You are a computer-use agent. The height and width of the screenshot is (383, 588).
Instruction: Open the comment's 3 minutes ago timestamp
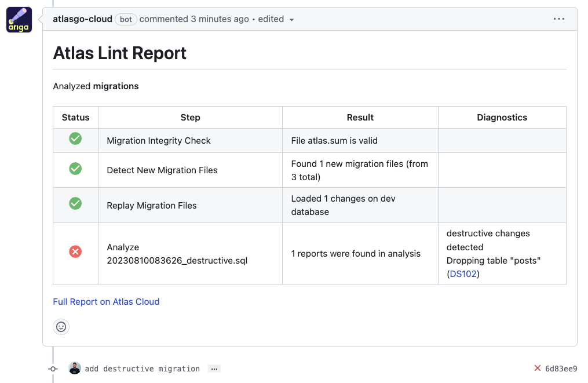click(220, 19)
